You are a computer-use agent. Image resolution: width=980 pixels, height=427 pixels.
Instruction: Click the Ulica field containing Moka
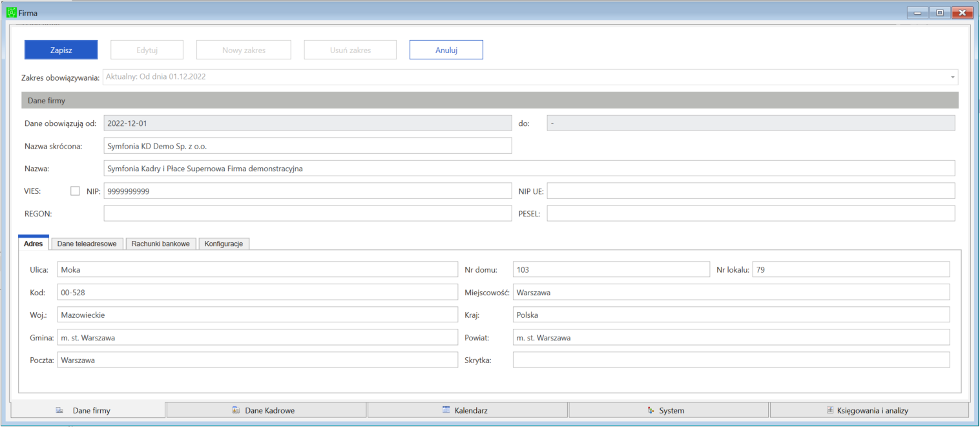point(257,269)
